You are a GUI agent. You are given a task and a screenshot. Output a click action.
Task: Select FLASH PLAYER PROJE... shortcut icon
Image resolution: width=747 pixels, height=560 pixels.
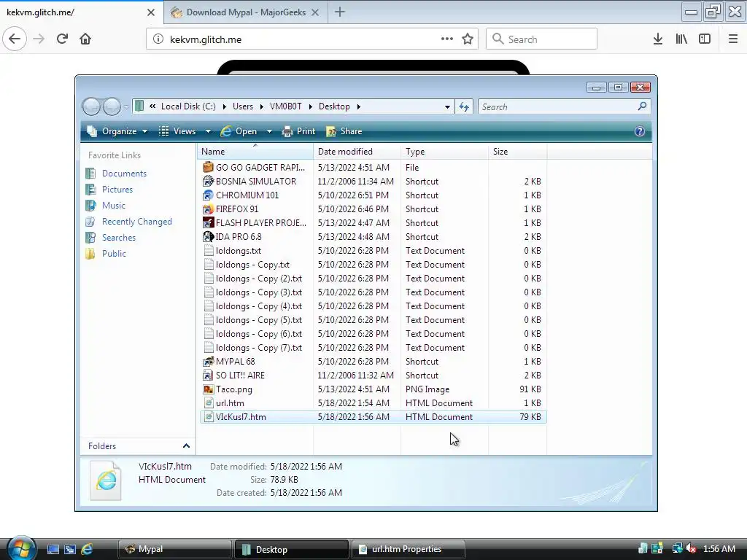pyautogui.click(x=208, y=223)
